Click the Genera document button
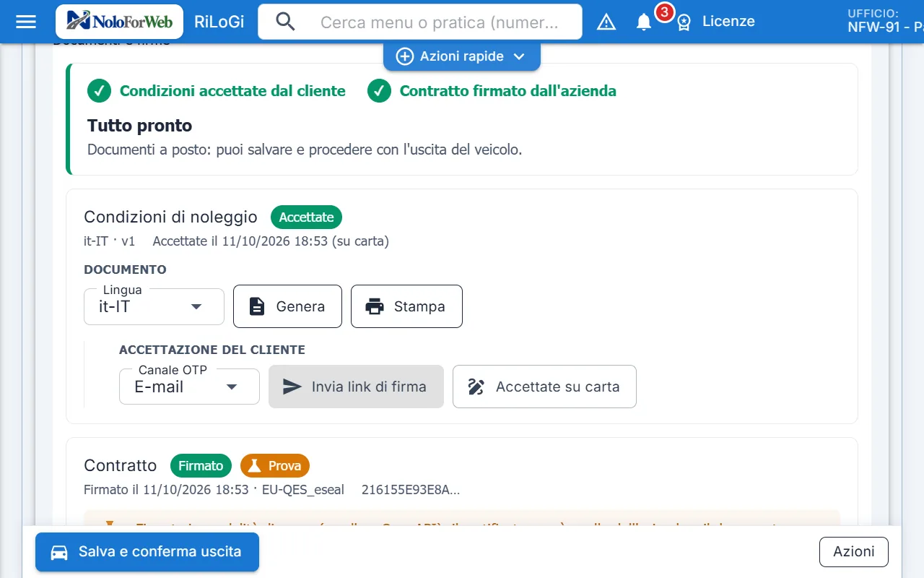The width and height of the screenshot is (924, 578). tap(287, 306)
